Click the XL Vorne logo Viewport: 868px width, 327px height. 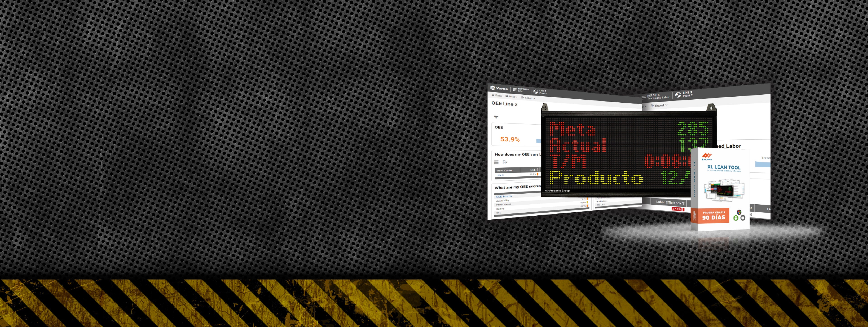point(499,88)
